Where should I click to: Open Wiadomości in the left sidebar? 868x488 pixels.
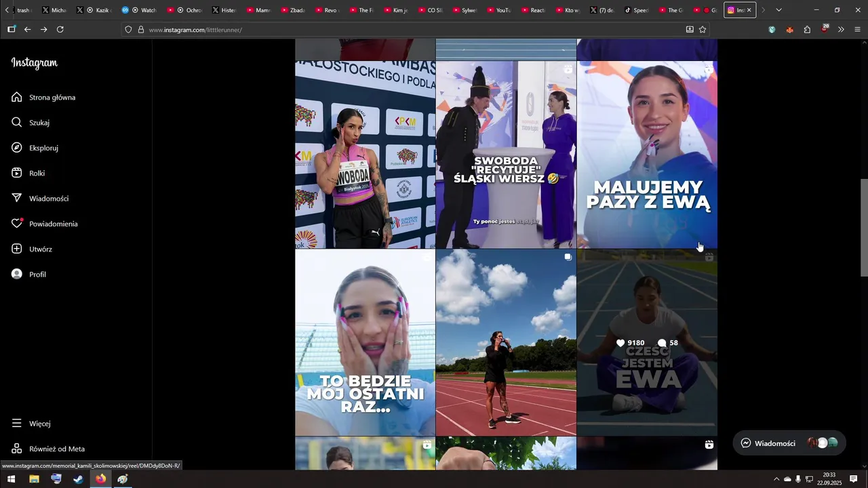click(40, 199)
